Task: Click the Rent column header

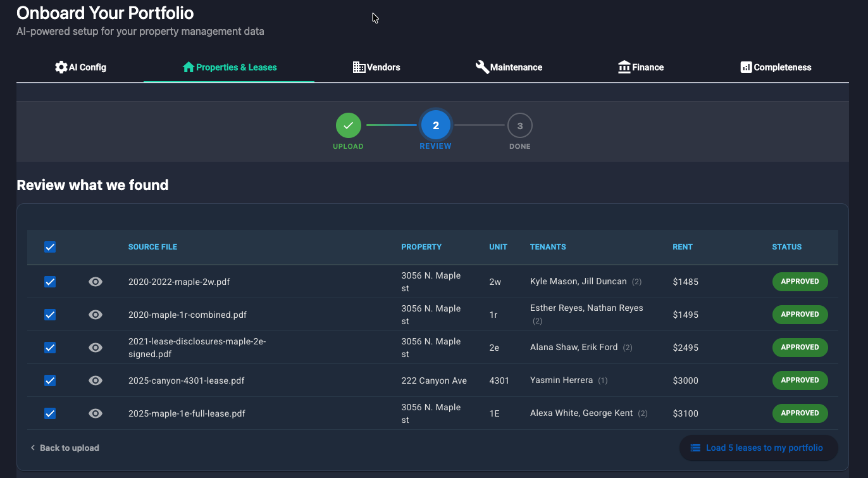Action: click(x=683, y=247)
